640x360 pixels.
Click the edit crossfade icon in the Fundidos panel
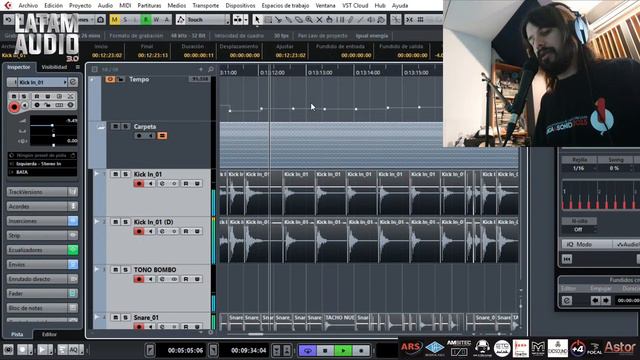tap(567, 300)
